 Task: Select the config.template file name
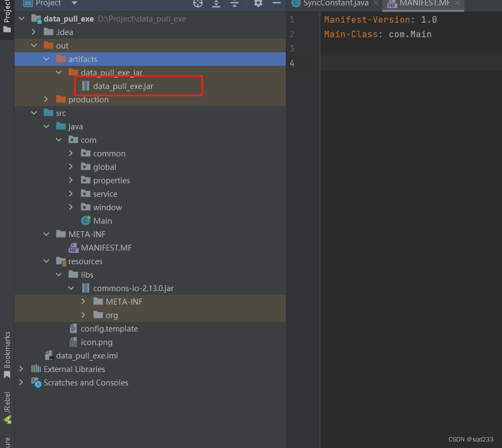(109, 329)
